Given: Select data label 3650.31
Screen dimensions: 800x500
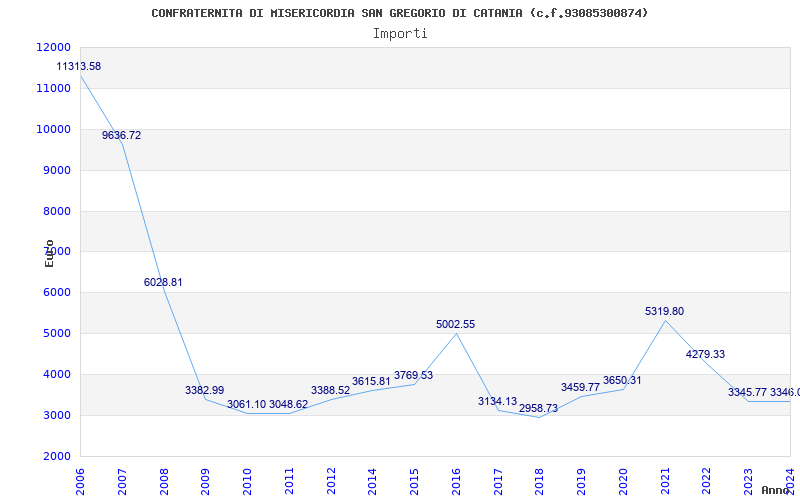Looking at the screenshot, I should (622, 381).
